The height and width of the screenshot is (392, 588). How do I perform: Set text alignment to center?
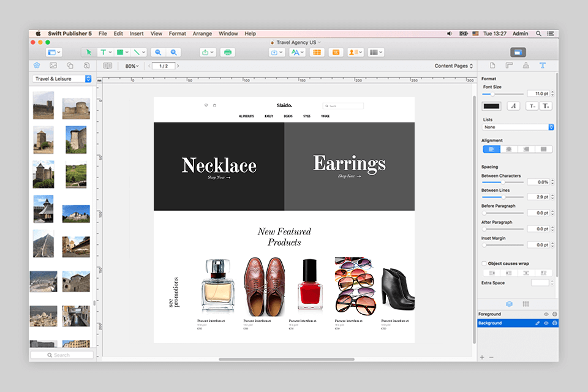(x=509, y=149)
